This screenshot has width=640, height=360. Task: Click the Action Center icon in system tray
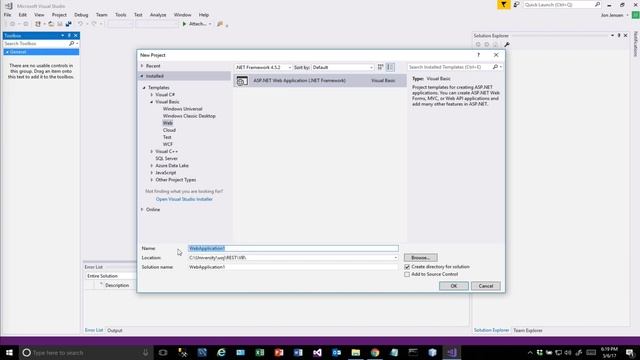[x=630, y=352]
